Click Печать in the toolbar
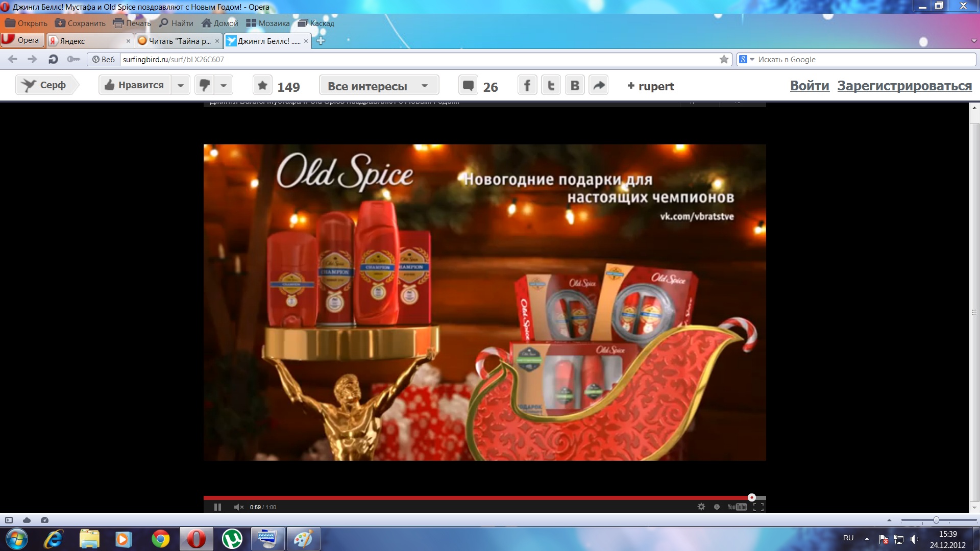980x551 pixels. pos(132,23)
